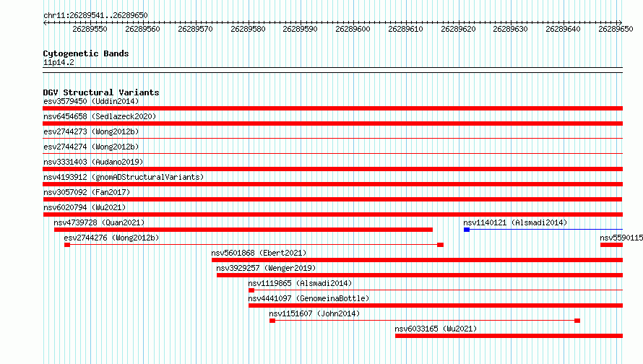The image size is (643, 364).
Task: Click the chr11:26289541..26289650 region label
Action: coord(95,15)
